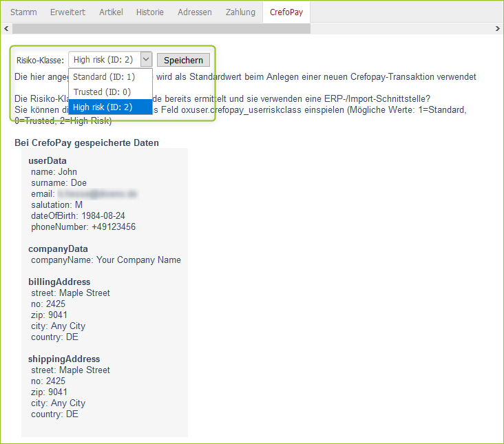Select the Adressen tab

click(195, 12)
